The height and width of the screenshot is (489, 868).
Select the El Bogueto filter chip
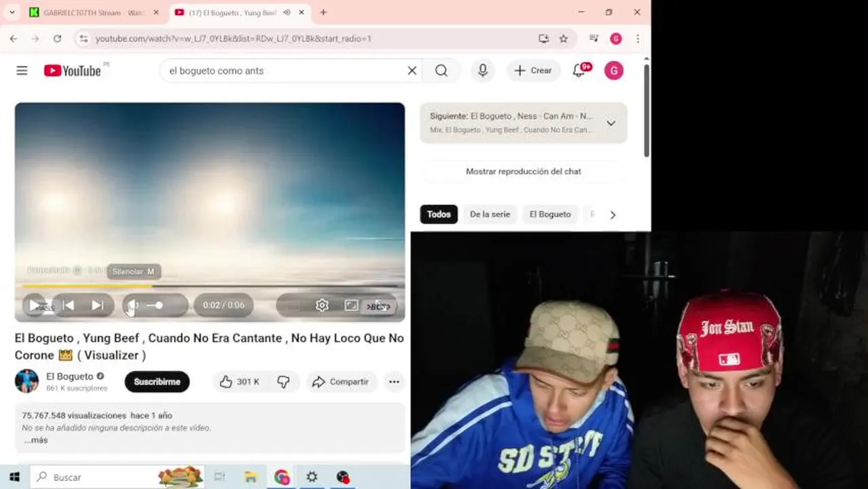[550, 214]
